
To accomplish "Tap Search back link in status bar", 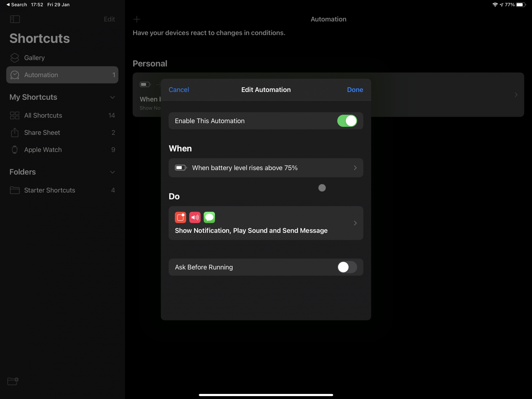I will click(16, 5).
